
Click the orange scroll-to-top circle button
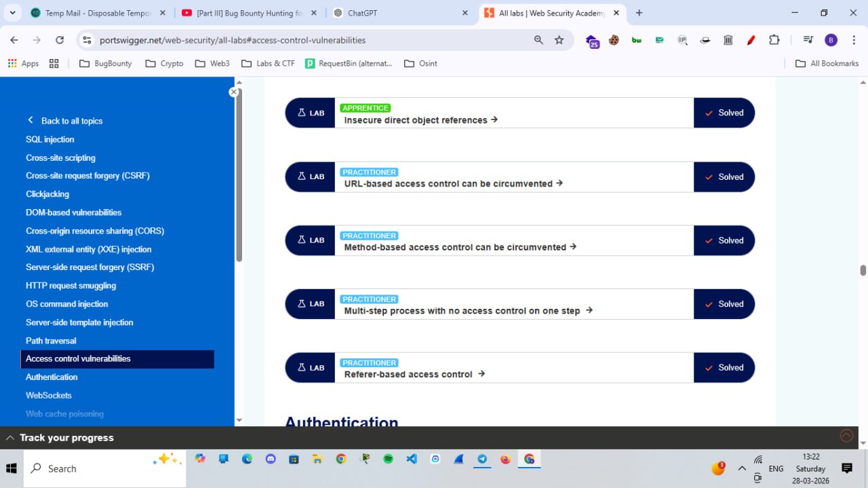(846, 436)
